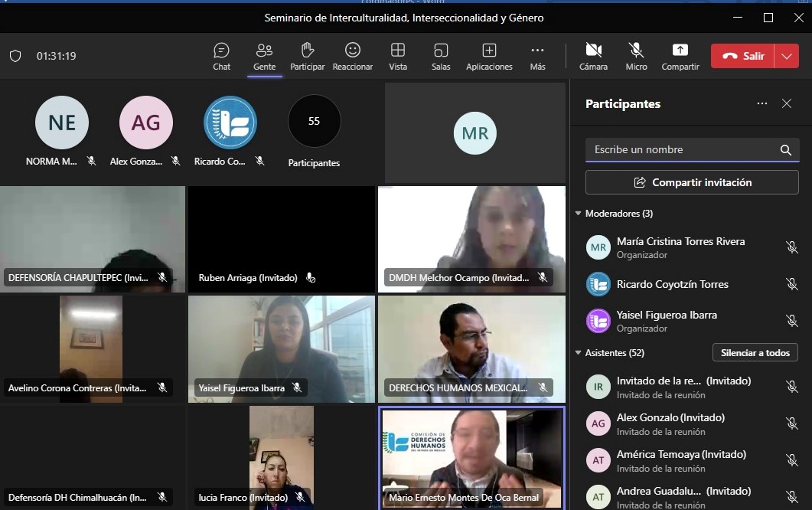Click NE avatar of NORMA M...

pos(62,123)
